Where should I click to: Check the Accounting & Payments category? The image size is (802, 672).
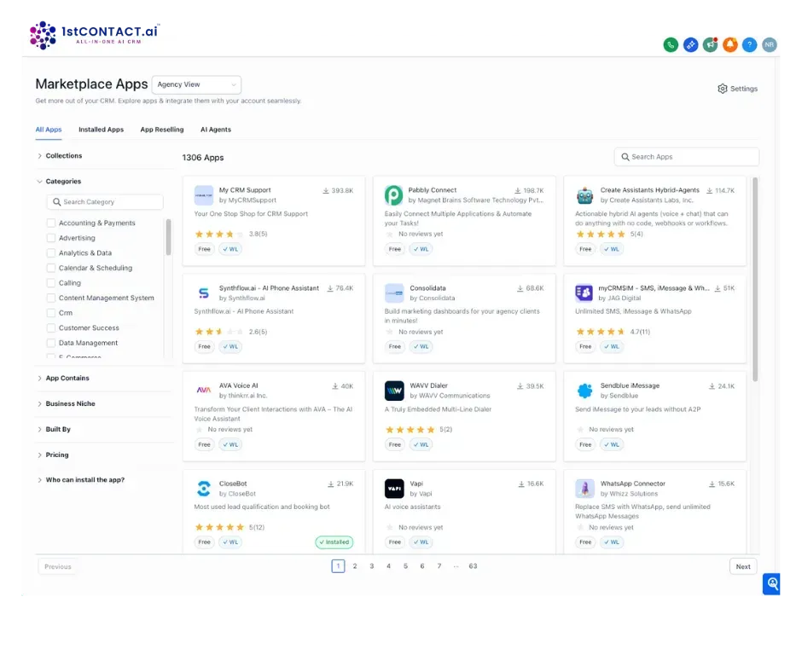pos(50,223)
